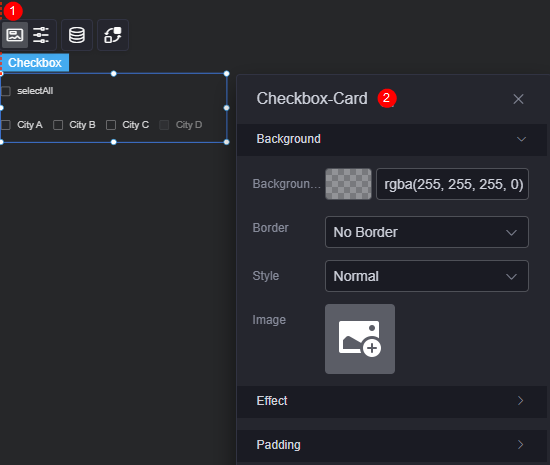This screenshot has height=465, width=550.
Task: Click the Checkbox-Card panel title
Action: (x=312, y=99)
